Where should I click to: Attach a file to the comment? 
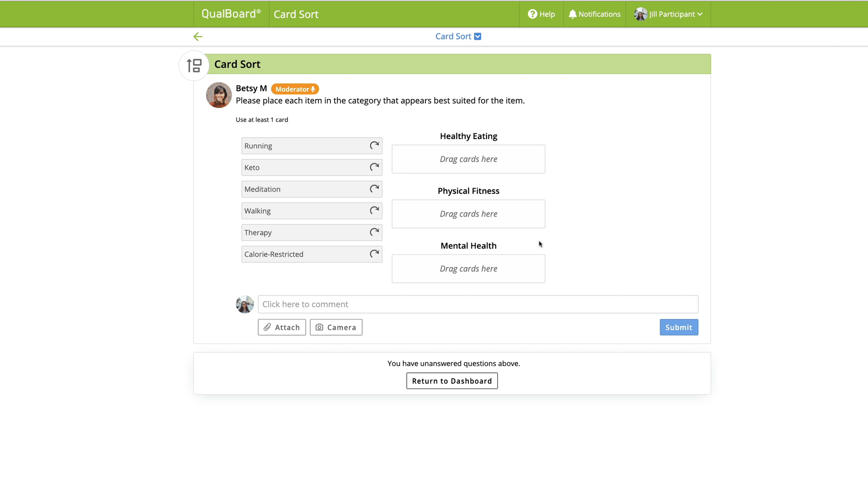(x=282, y=327)
